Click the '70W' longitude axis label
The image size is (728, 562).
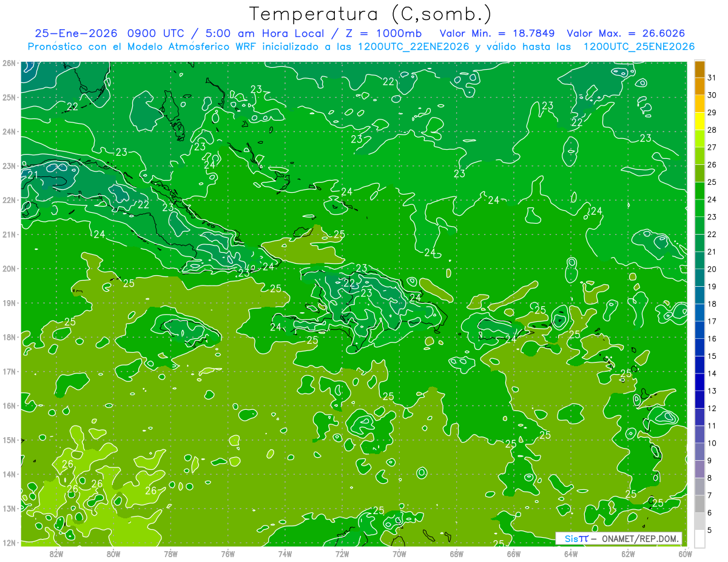point(399,554)
